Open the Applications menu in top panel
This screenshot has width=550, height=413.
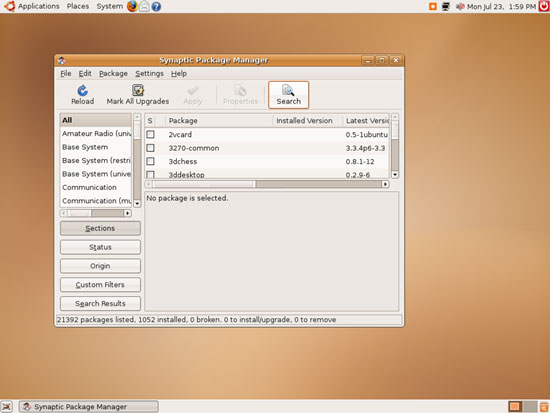click(x=39, y=6)
